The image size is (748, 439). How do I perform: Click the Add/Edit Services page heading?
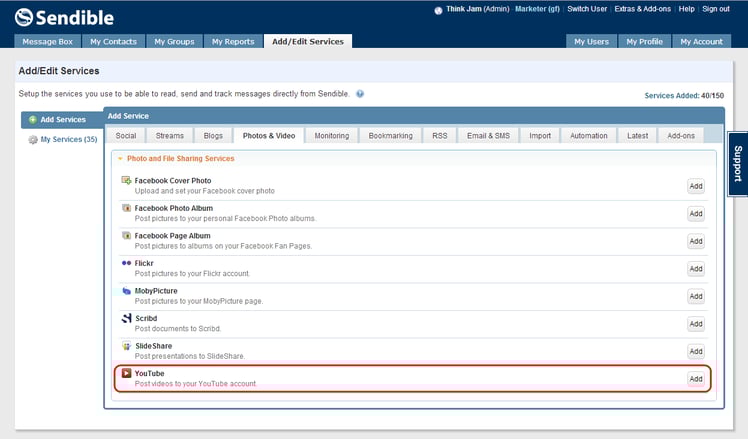click(x=59, y=71)
